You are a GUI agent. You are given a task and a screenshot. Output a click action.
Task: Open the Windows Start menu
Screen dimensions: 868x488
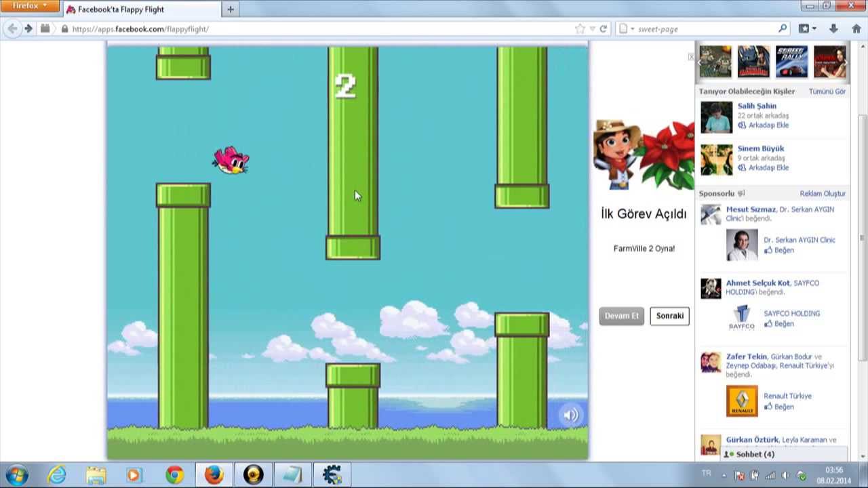coord(16,474)
